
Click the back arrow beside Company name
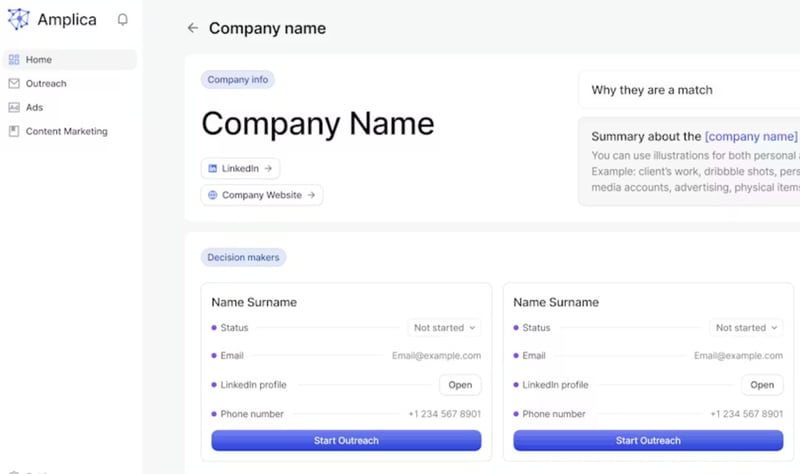point(193,28)
